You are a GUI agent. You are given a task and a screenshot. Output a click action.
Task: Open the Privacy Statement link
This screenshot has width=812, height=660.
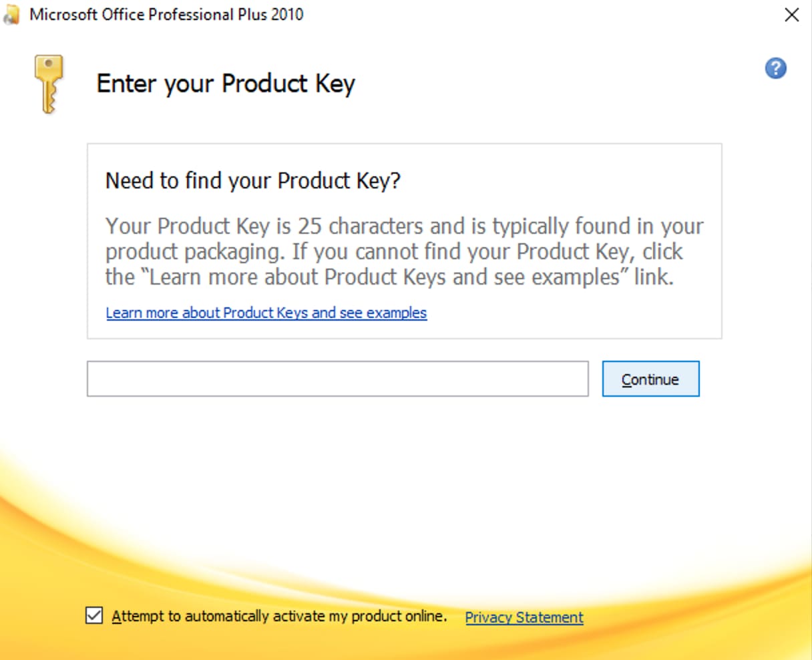(x=524, y=617)
